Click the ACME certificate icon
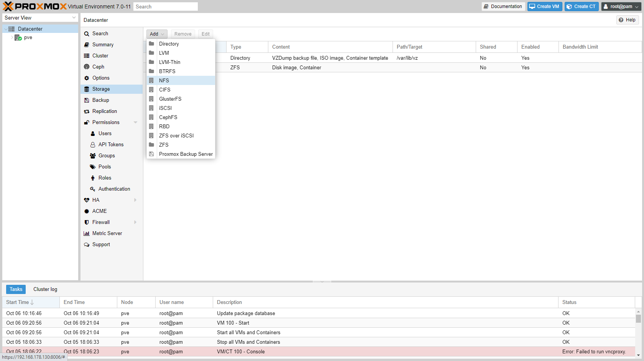 (87, 211)
